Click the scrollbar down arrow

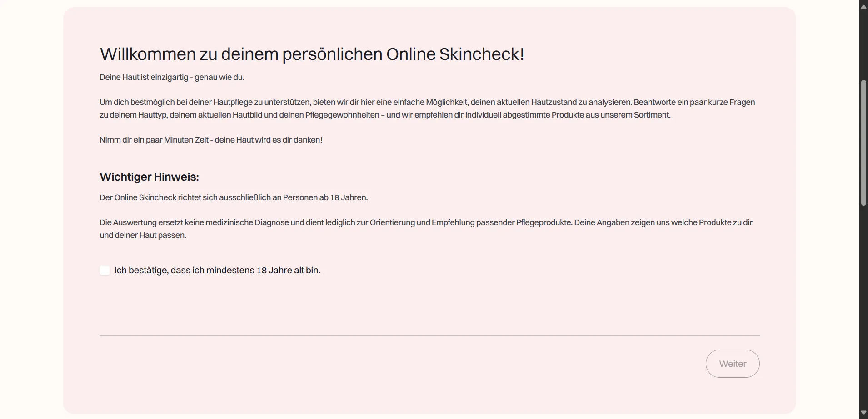[x=863, y=413]
